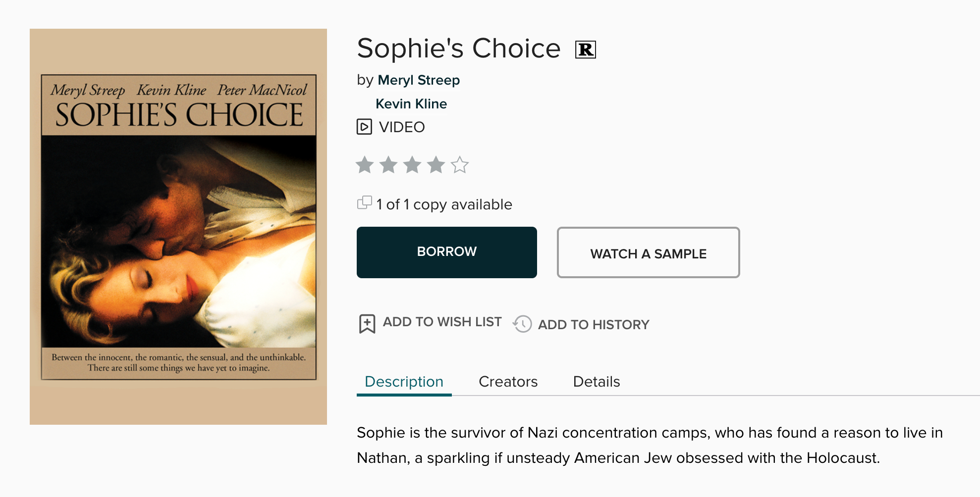The width and height of the screenshot is (980, 497).
Task: Open the Description tab
Action: coord(404,382)
